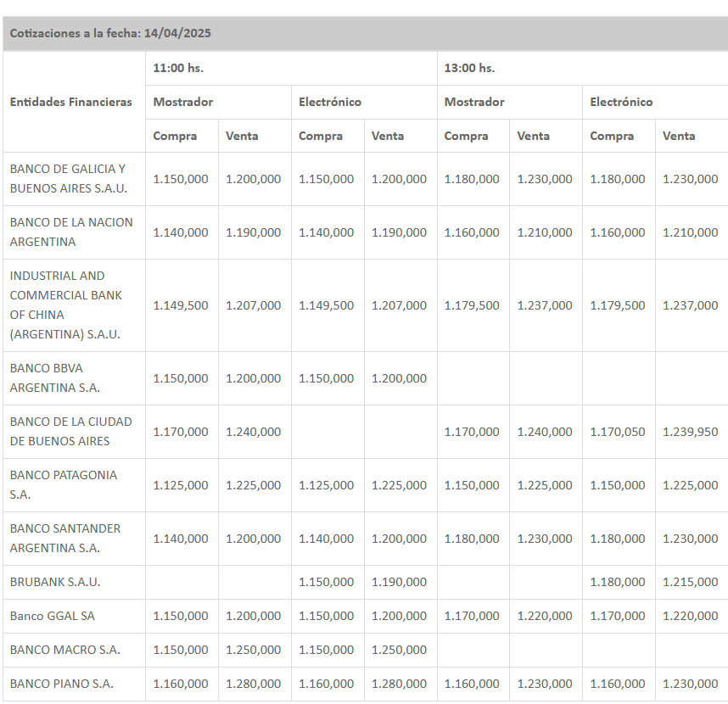Viewport: 728px width, 704px height.
Task: Select 'BANCO MACRO S.A.' row name
Action: 65,650
